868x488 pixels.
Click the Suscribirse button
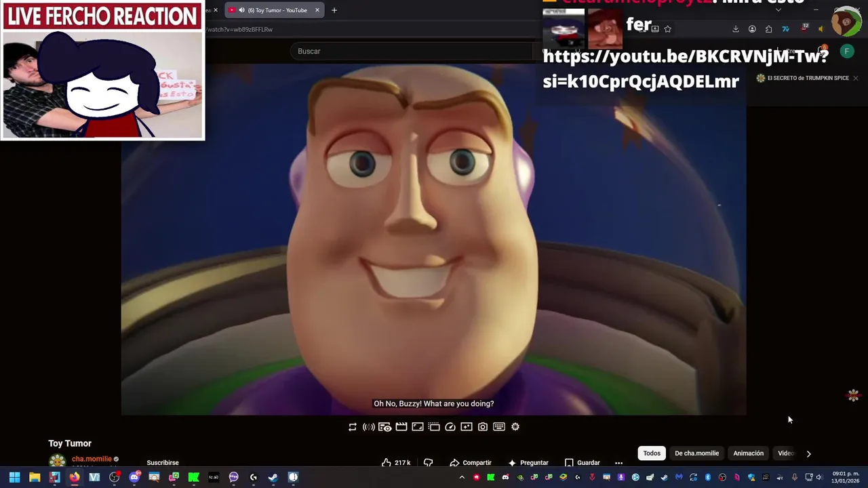(x=163, y=463)
